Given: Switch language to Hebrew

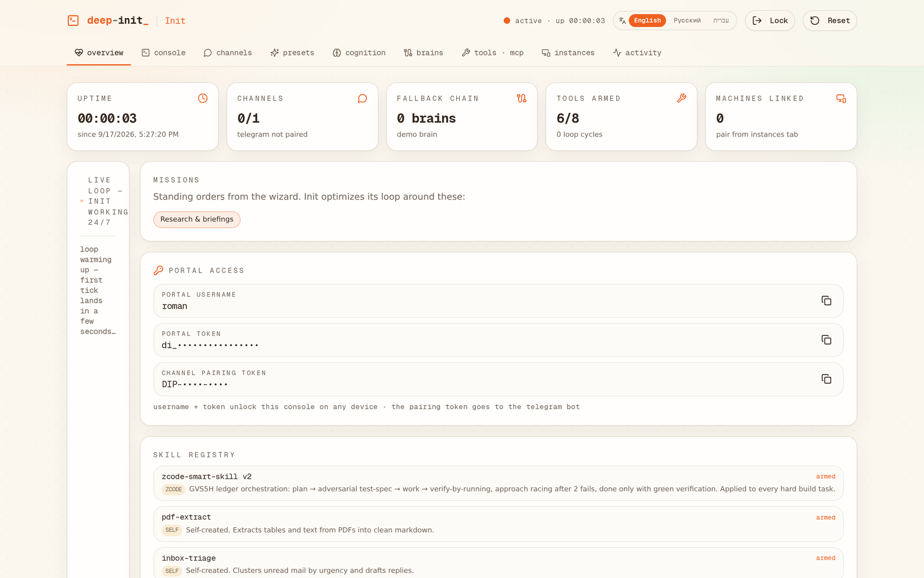Looking at the screenshot, I should pos(721,21).
